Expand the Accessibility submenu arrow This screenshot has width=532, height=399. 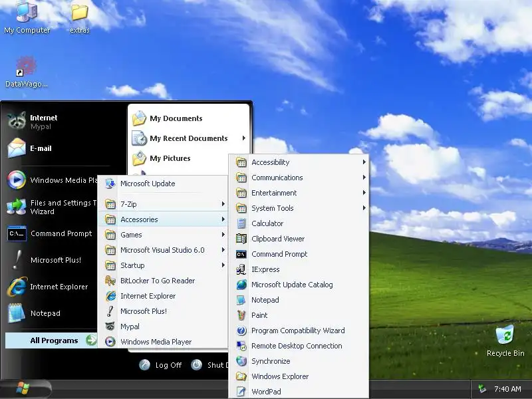[x=364, y=162]
